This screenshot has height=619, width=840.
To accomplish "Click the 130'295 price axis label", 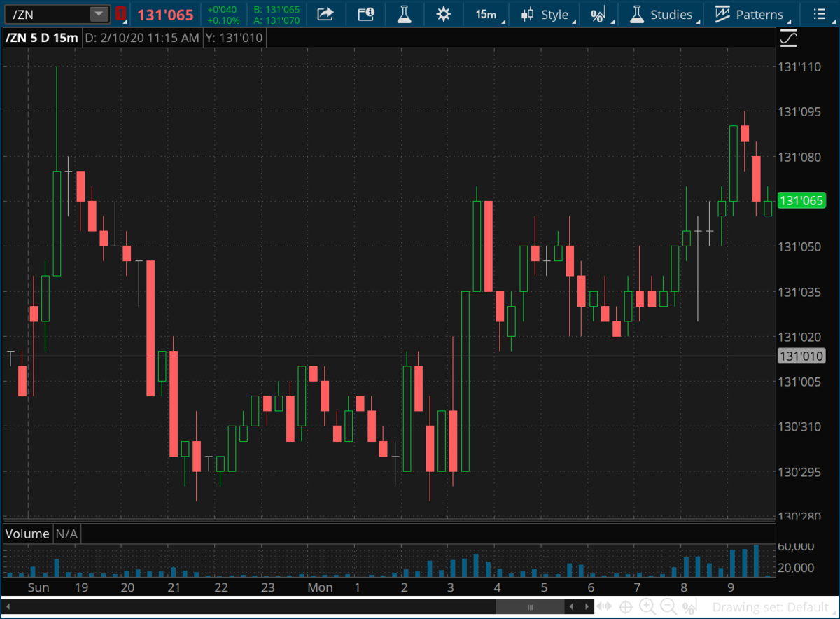I will pyautogui.click(x=801, y=471).
